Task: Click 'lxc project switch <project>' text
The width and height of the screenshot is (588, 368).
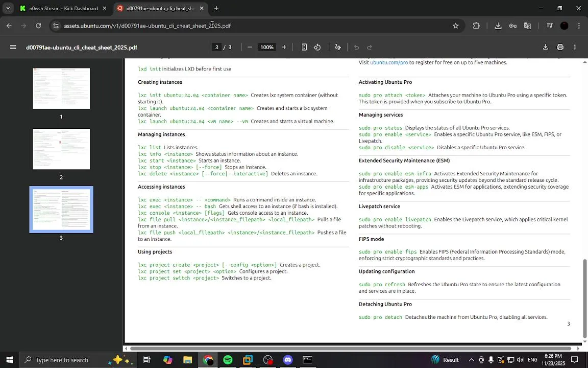Action: (x=178, y=278)
